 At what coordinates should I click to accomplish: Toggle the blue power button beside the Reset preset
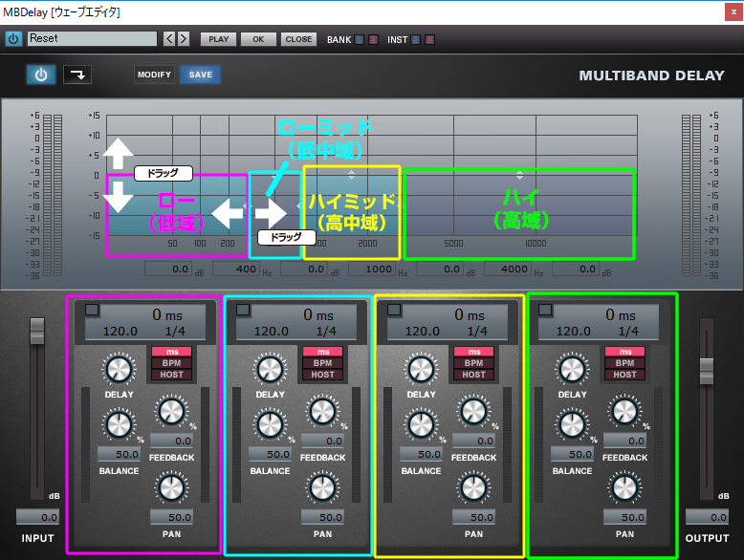[13, 39]
